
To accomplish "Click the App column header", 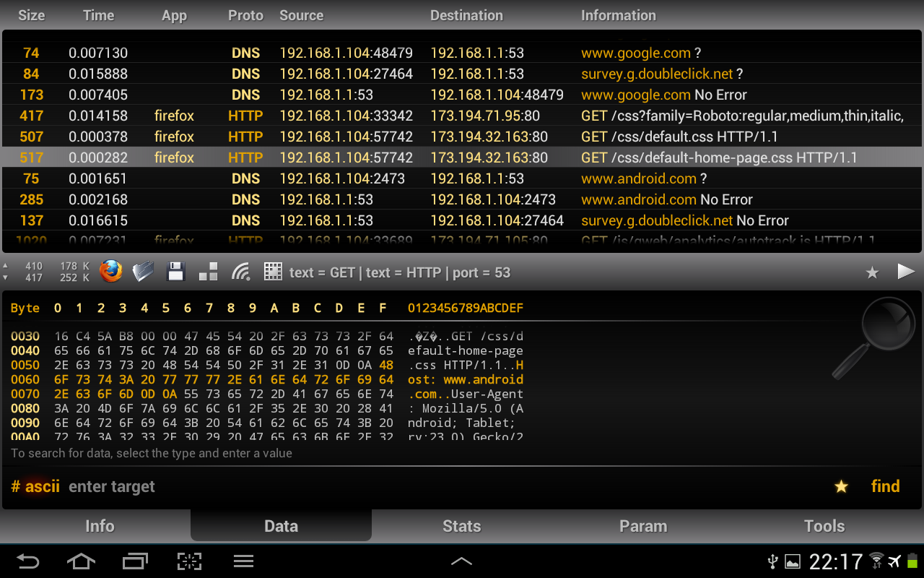I will (174, 15).
